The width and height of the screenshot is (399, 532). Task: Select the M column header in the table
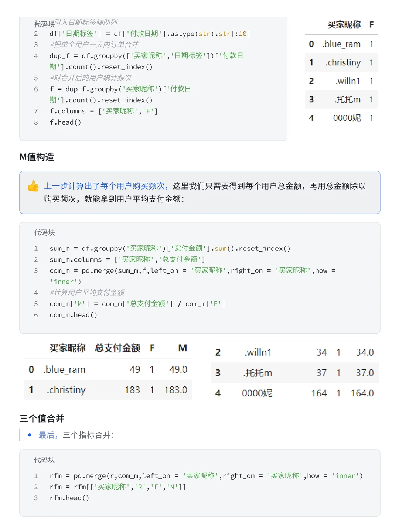click(182, 348)
